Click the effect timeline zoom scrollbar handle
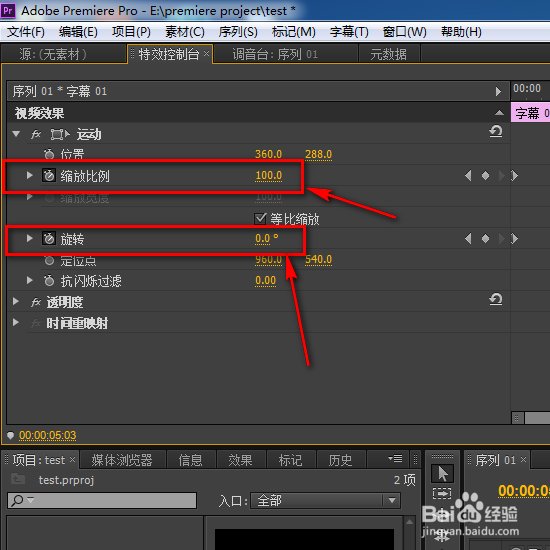 tap(517, 418)
